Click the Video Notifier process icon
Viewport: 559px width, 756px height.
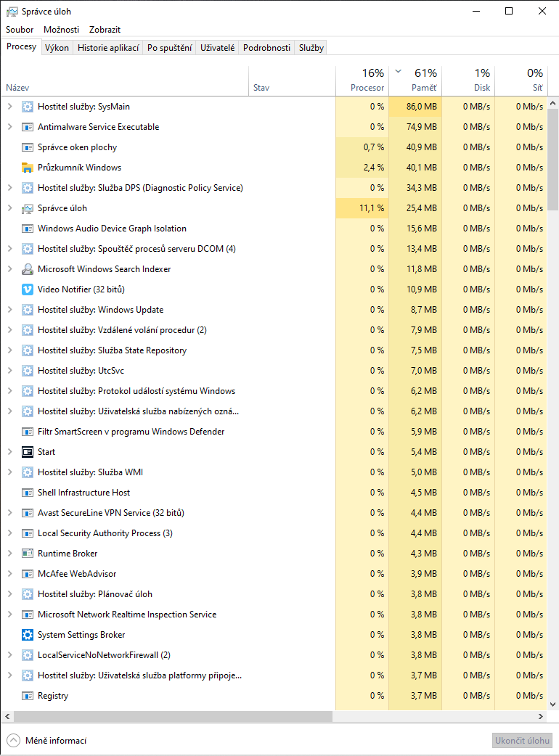28,289
